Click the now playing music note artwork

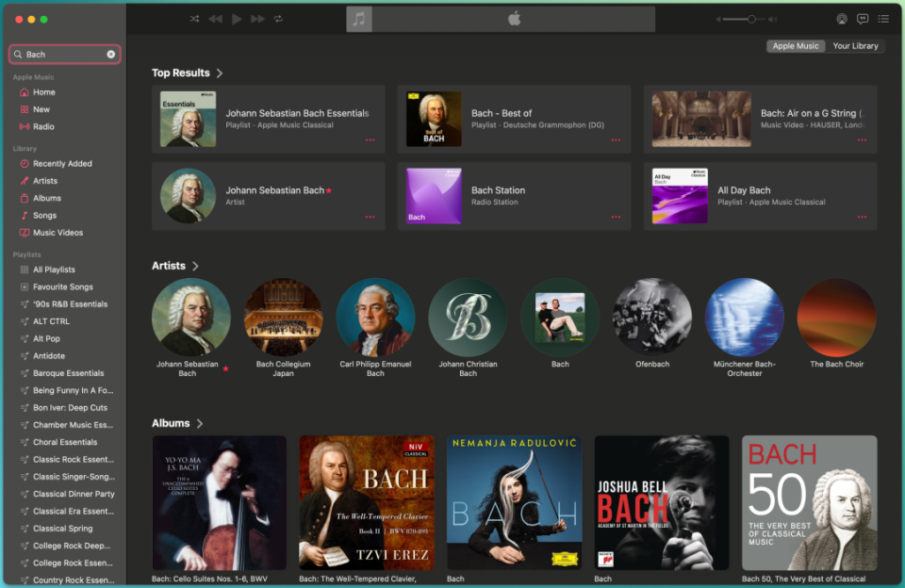359,19
